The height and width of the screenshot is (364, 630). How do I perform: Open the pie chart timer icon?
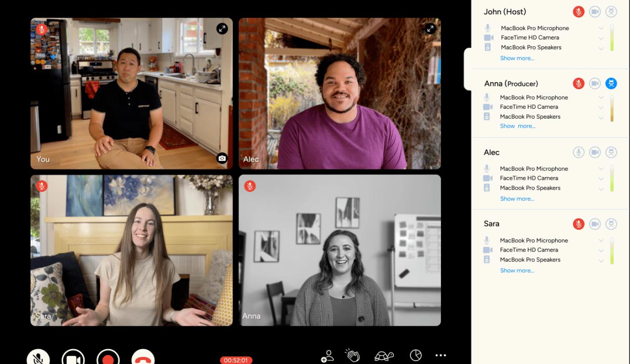tap(415, 355)
